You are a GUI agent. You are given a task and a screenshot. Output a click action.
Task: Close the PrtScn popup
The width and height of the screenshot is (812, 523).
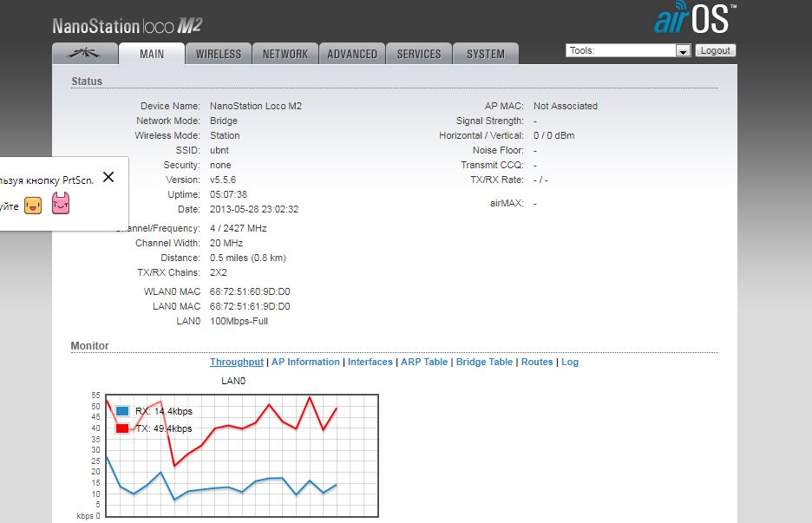point(108,177)
